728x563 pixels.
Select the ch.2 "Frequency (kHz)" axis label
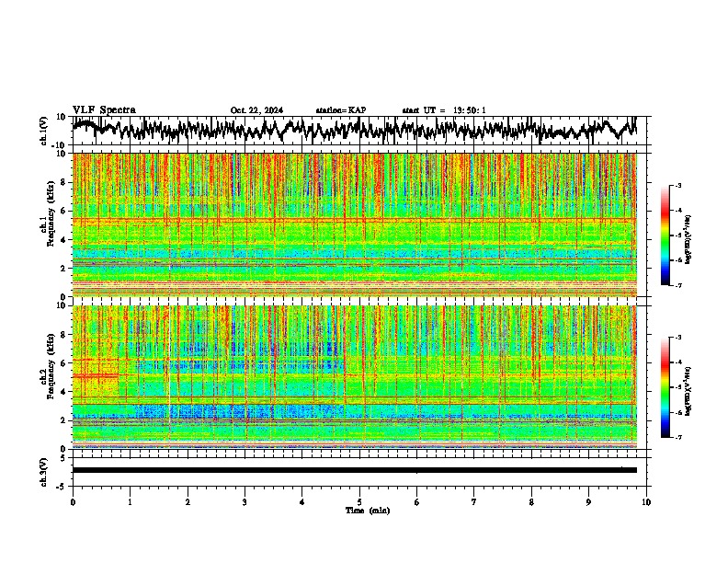pos(49,366)
